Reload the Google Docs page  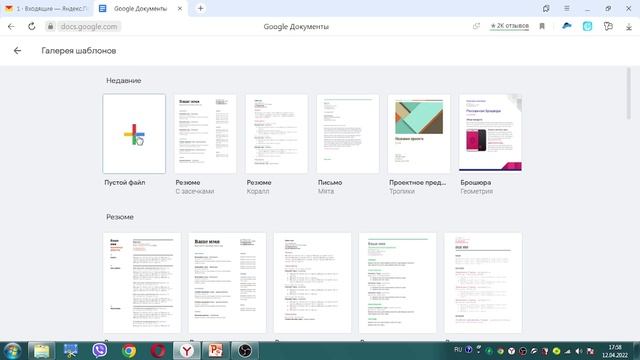tap(31, 27)
